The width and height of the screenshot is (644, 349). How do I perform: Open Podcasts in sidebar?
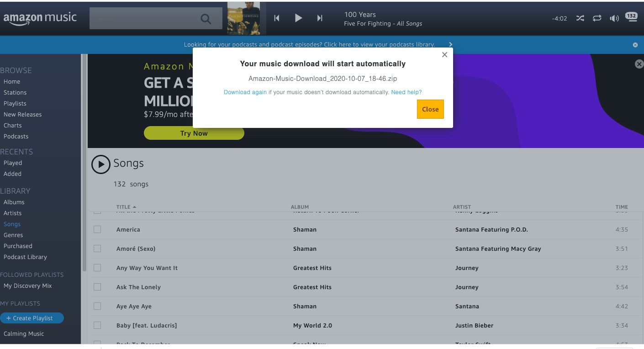coord(16,136)
